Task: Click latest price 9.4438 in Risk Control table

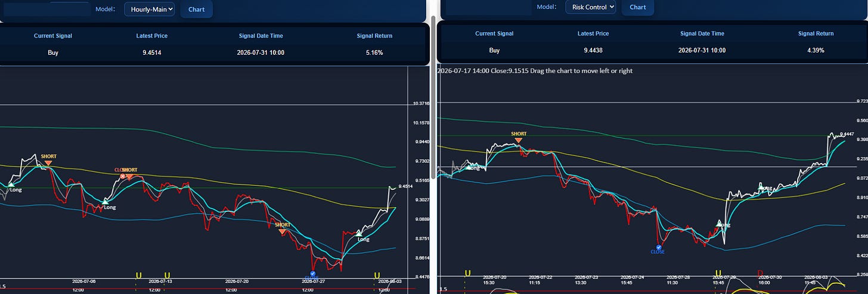Action: point(593,51)
